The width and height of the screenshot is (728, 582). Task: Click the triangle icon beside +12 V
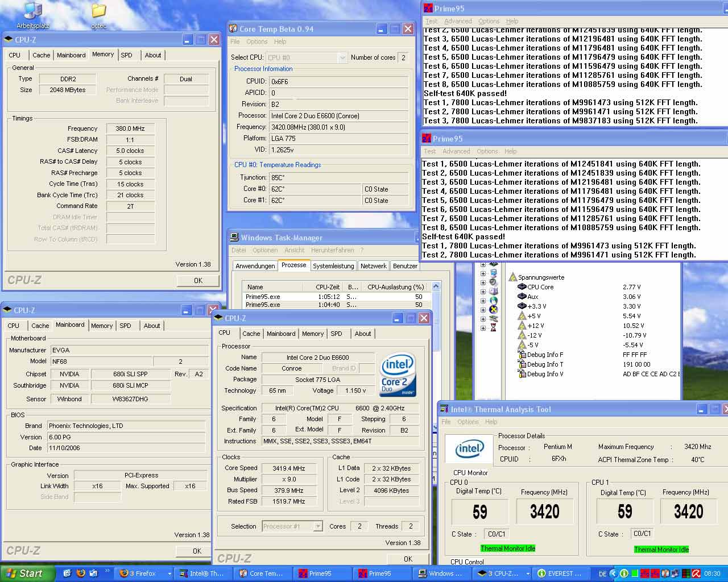click(x=522, y=326)
